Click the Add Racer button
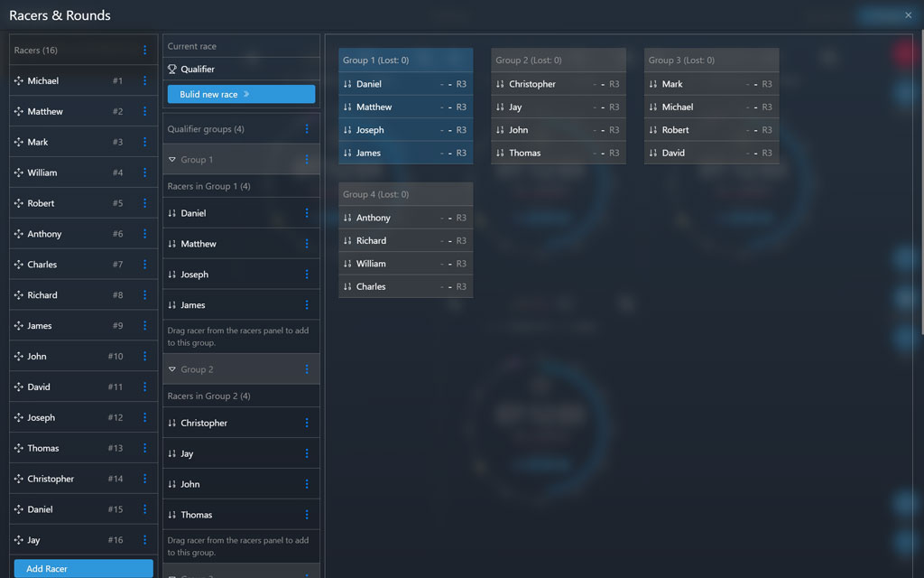Image resolution: width=924 pixels, height=578 pixels. 83,568
